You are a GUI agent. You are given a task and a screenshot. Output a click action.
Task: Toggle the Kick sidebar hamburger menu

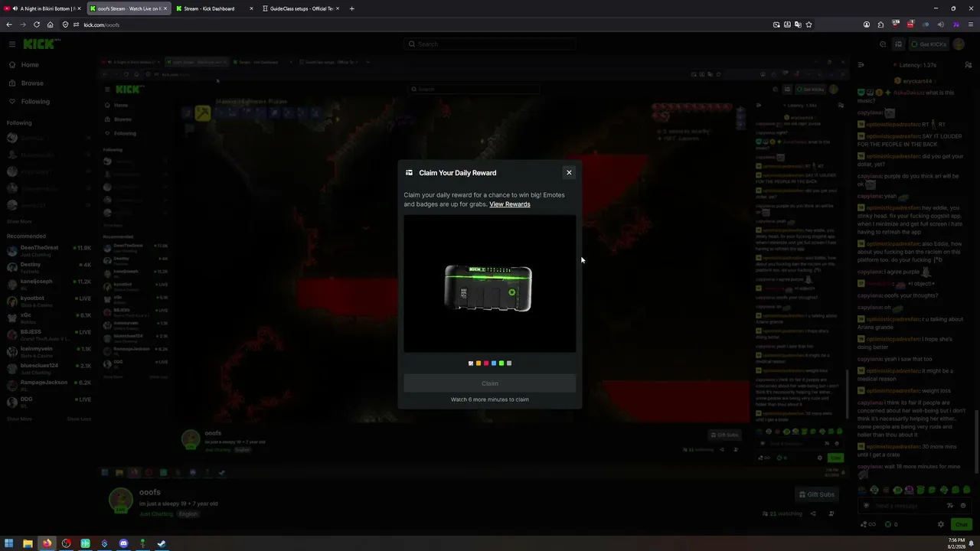click(11, 44)
